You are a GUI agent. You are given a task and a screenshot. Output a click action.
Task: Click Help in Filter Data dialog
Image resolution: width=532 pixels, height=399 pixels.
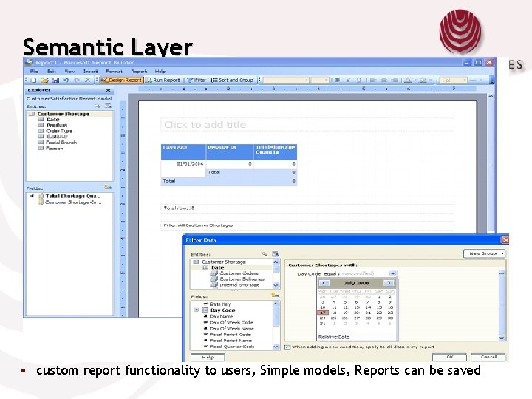point(208,358)
